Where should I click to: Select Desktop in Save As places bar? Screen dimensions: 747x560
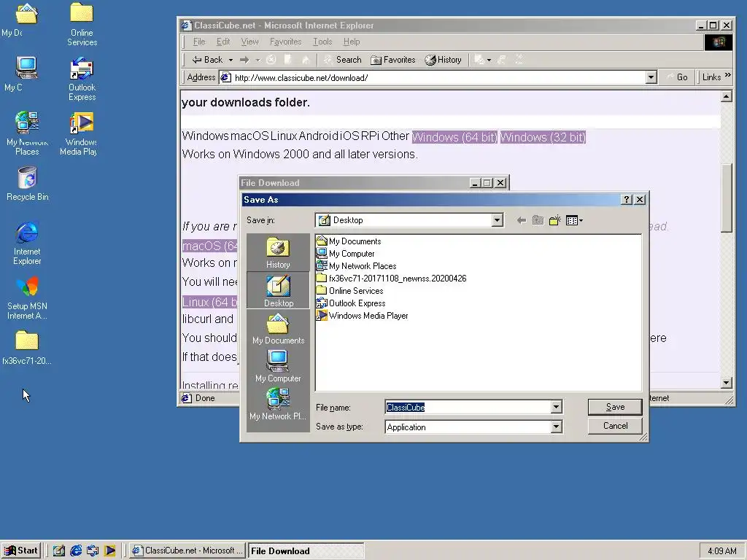[x=278, y=290]
